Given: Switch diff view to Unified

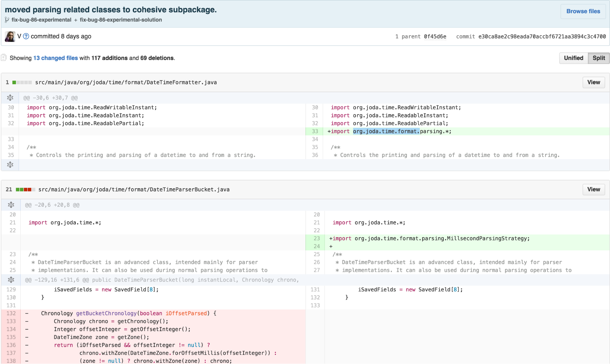Looking at the screenshot, I should click(x=573, y=58).
